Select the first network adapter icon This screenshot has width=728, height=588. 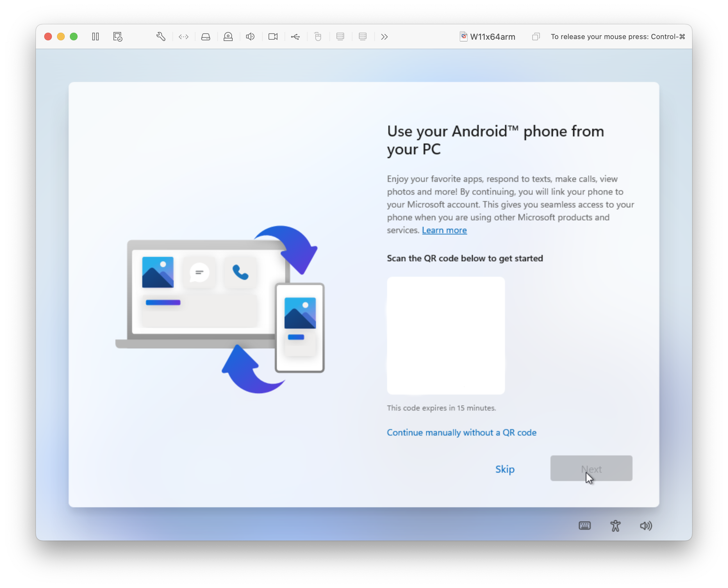(340, 37)
